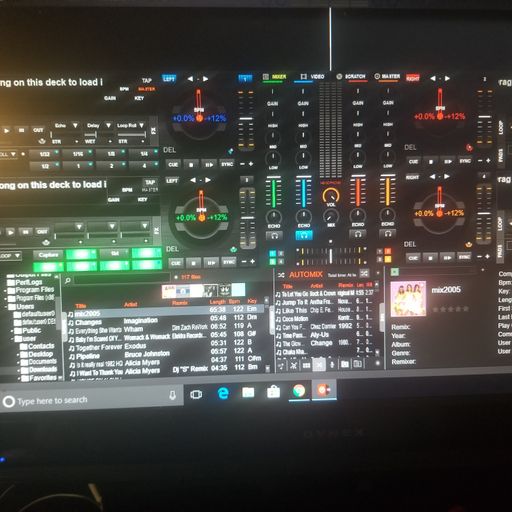This screenshot has width=512, height=512.
Task: Enable headphone cue on the cyan channel
Action: (304, 235)
